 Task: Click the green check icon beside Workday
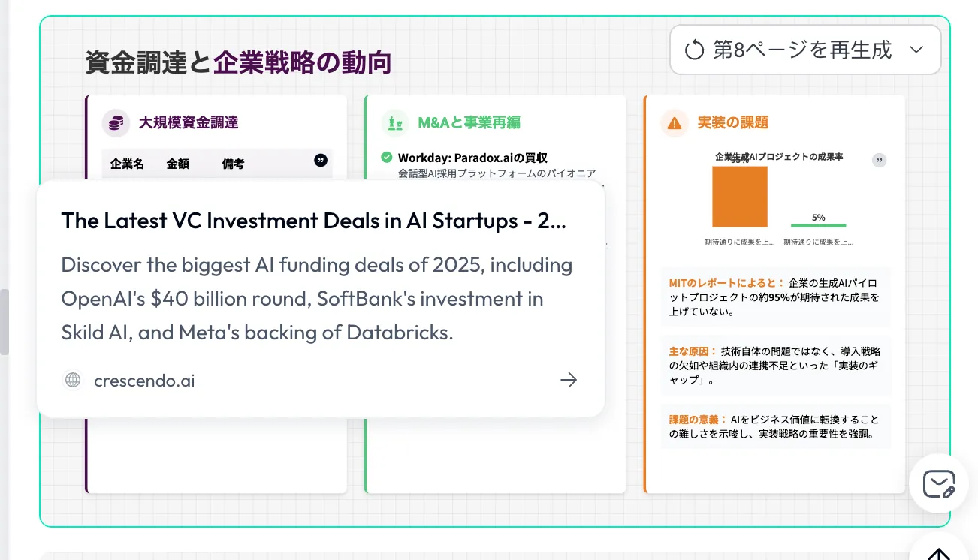[x=387, y=158]
